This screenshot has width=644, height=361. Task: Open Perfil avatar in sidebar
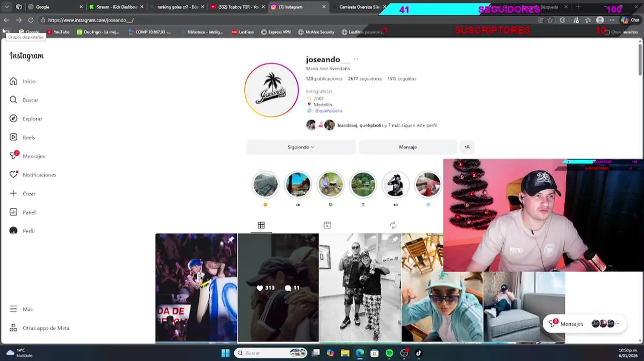pyautogui.click(x=14, y=231)
